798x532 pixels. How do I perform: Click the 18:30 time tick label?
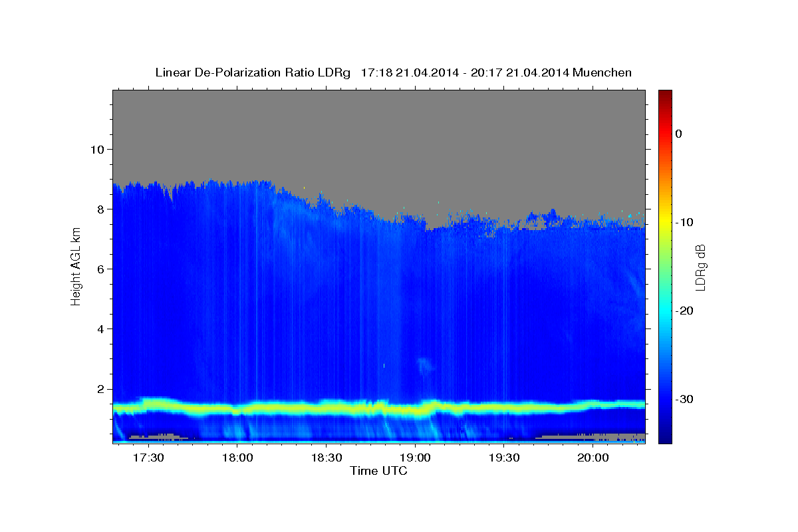326,458
